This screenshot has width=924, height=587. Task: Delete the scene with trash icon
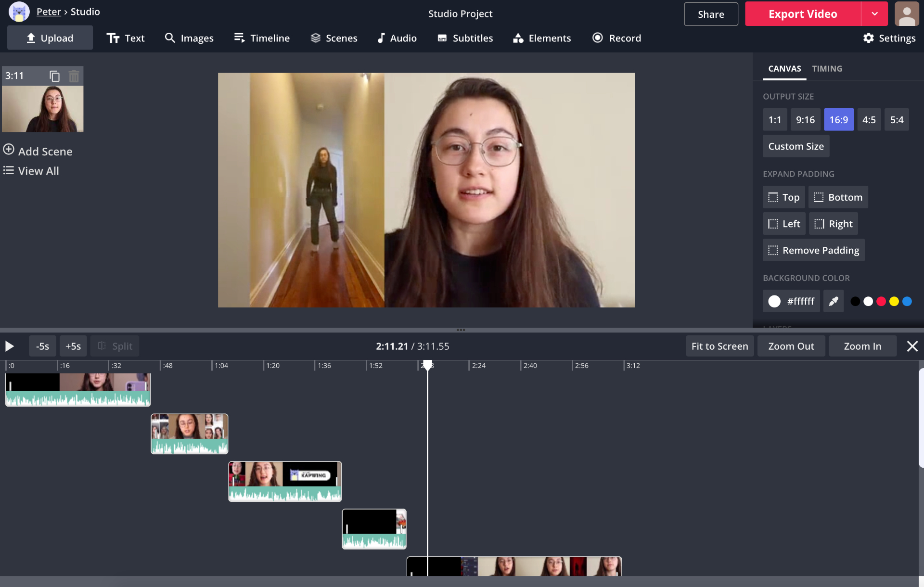tap(74, 76)
